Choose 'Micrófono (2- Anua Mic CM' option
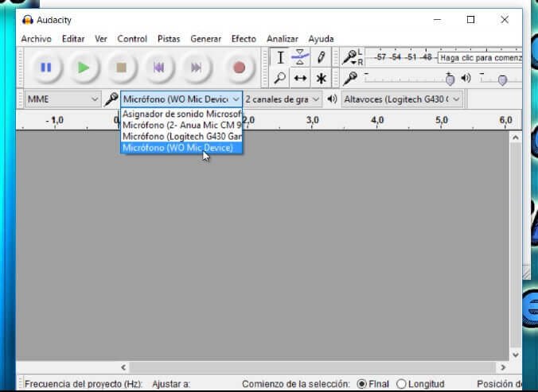Viewport: 538px width, 392px height. pyautogui.click(x=181, y=125)
